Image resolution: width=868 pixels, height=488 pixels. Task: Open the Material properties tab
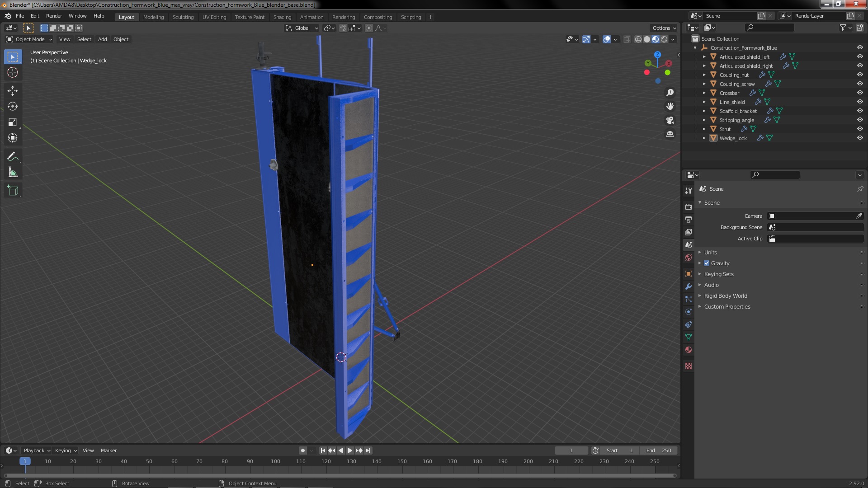coord(689,350)
